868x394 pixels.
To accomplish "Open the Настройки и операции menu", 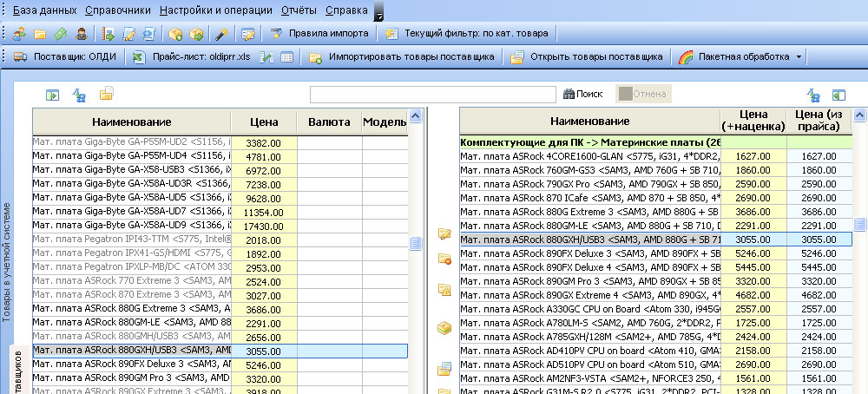I will pos(216,10).
